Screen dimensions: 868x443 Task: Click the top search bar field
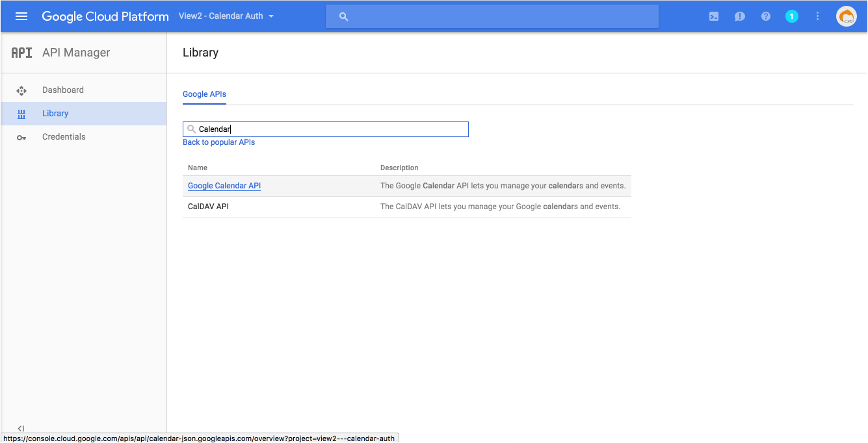pyautogui.click(x=492, y=16)
